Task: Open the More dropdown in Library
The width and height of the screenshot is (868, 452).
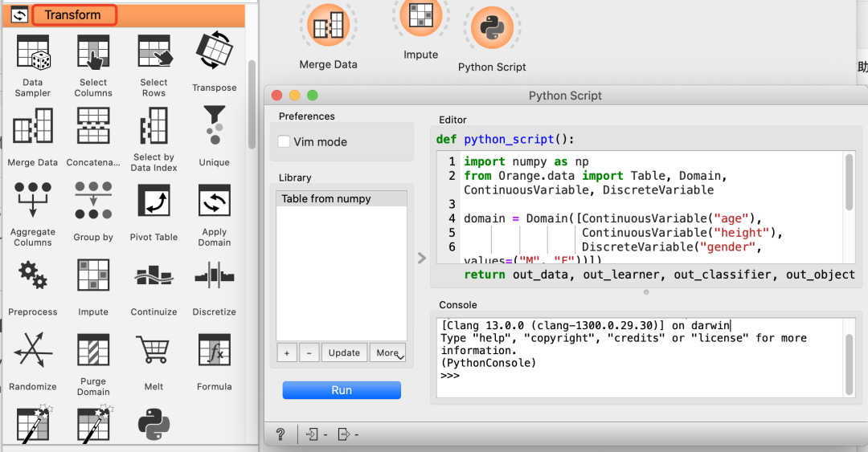Action: click(387, 352)
